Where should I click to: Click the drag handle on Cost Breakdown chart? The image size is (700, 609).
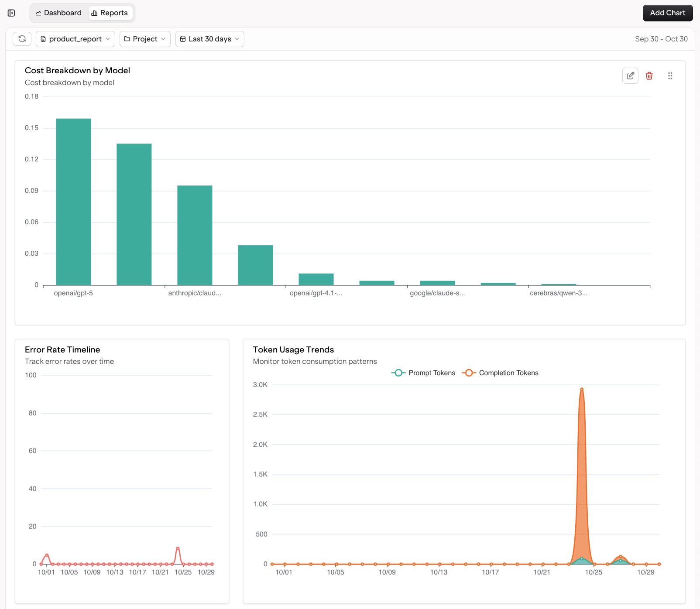[670, 76]
